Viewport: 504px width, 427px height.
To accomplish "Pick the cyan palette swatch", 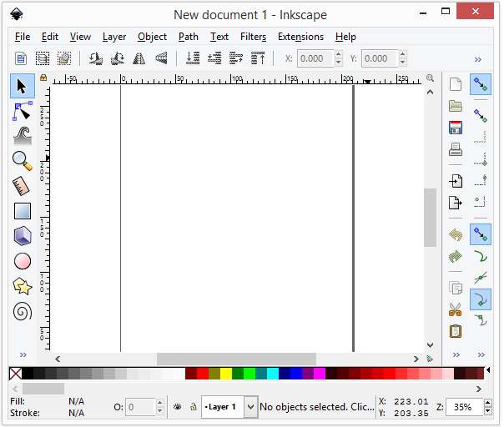I will 273,374.
